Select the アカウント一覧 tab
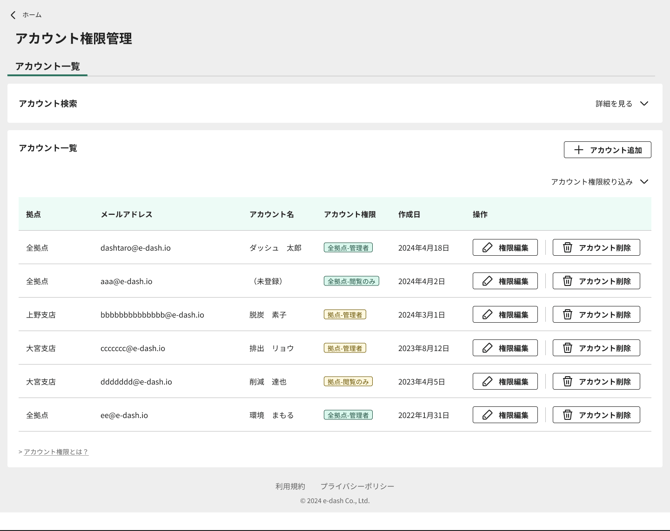The height and width of the screenshot is (531, 670). [x=47, y=66]
